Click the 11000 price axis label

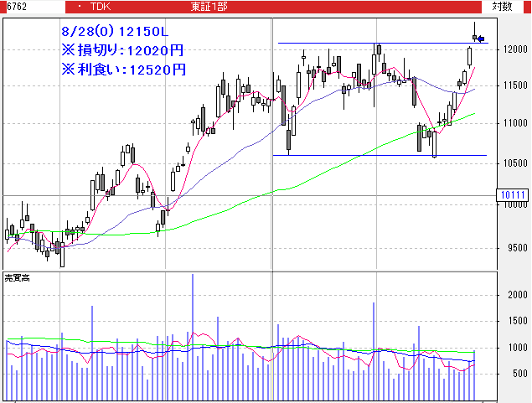tap(514, 123)
